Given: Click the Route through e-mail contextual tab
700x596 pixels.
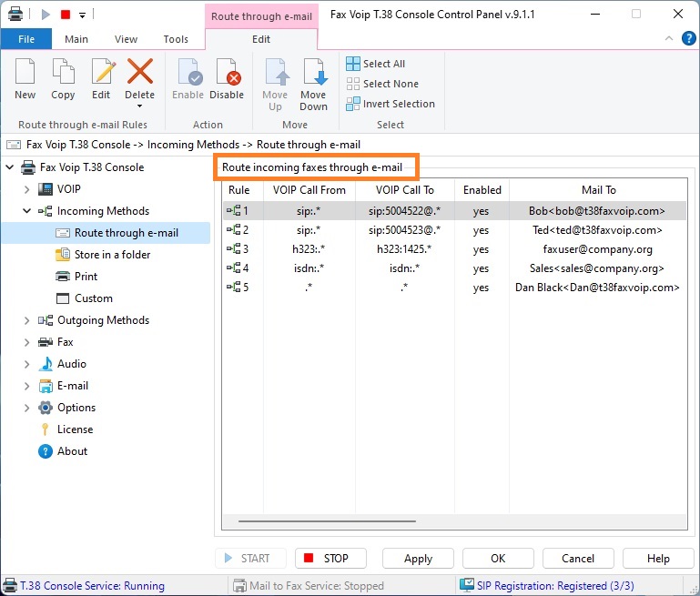Looking at the screenshot, I should [261, 16].
